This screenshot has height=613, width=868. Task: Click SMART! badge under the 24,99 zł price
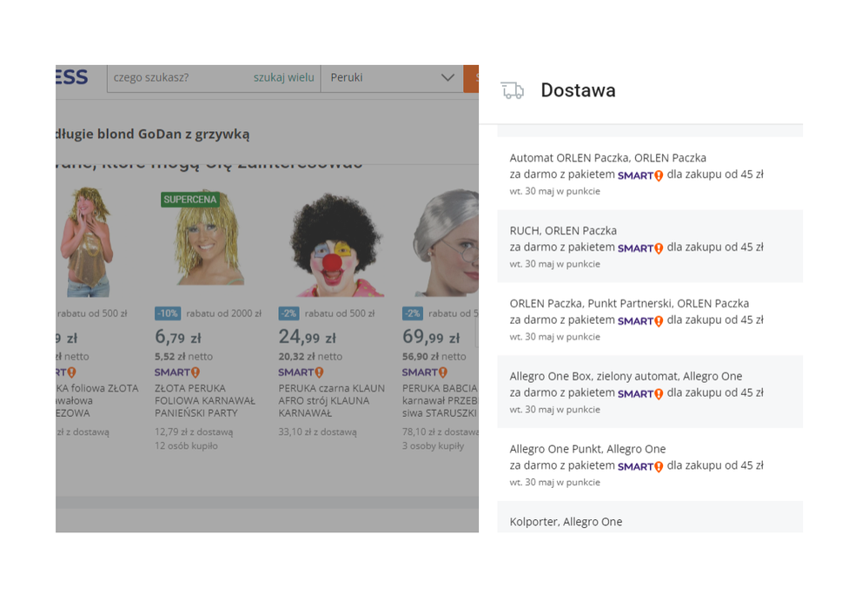pyautogui.click(x=301, y=372)
